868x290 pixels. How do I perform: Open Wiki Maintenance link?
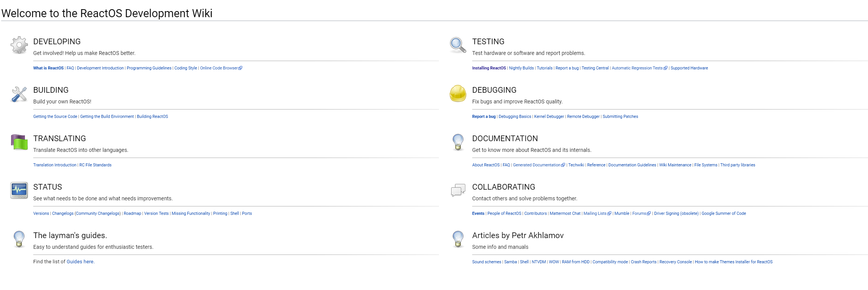tap(675, 165)
